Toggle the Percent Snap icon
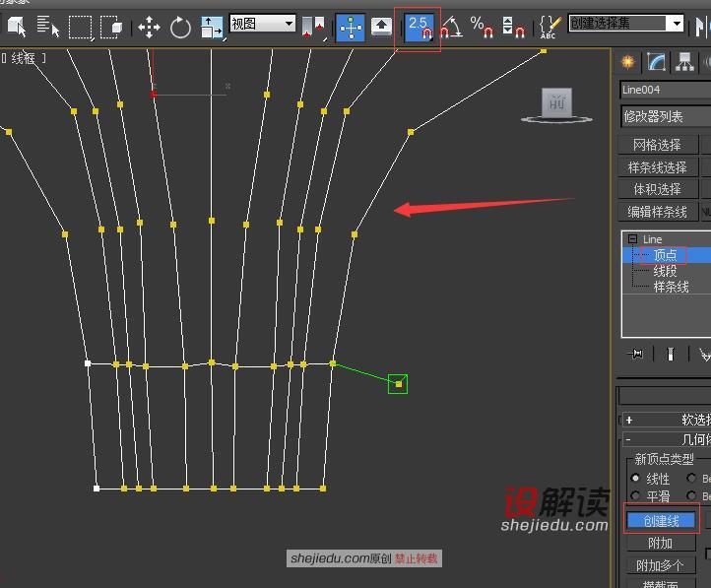This screenshot has width=711, height=588. (x=481, y=28)
